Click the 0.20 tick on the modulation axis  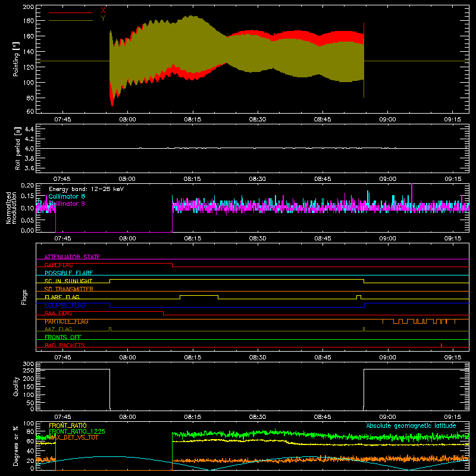27,186
